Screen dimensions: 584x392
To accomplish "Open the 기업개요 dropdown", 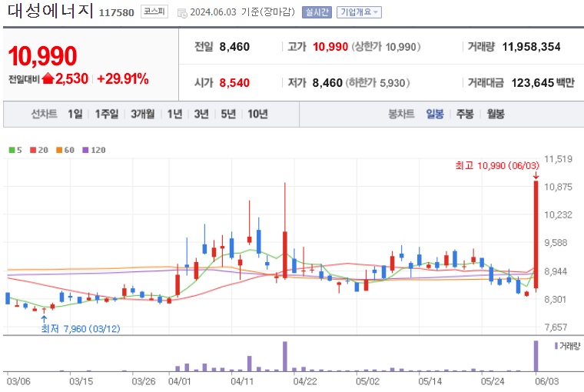I will pos(359,12).
